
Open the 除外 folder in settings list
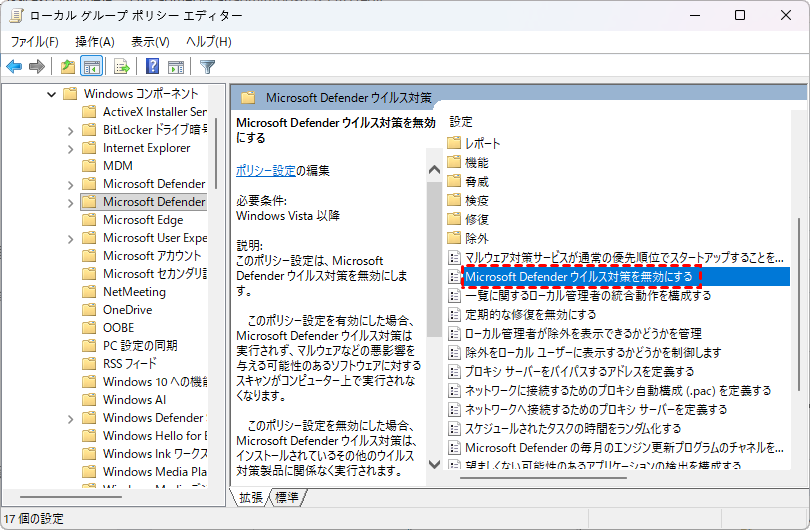click(x=476, y=238)
